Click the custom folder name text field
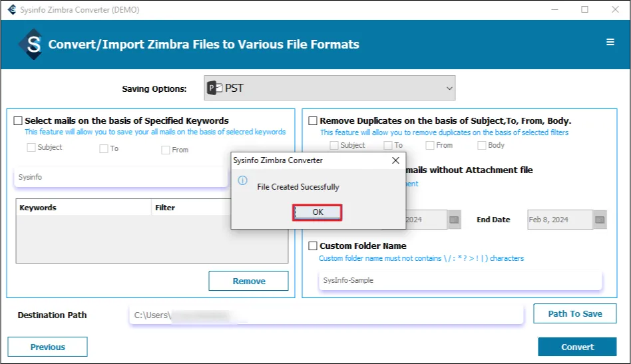Screen dimensions: 631x364 (461, 281)
